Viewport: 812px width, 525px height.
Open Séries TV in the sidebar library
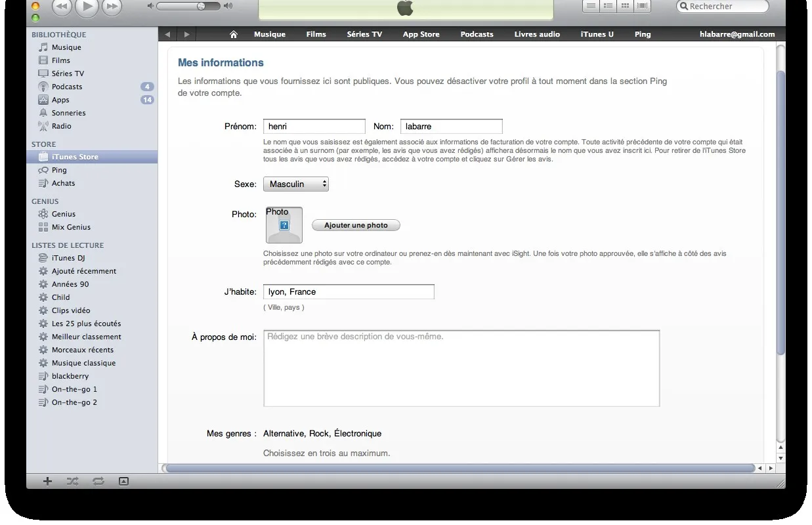[68, 73]
